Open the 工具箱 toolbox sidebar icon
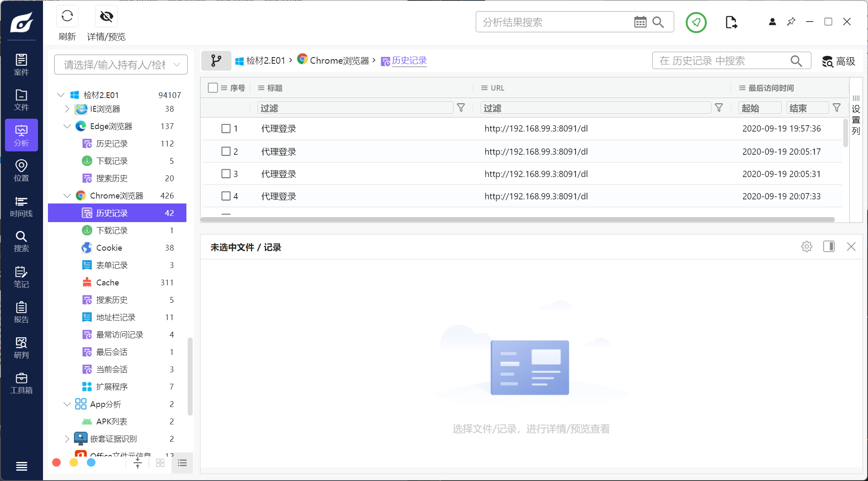This screenshot has width=868, height=481. (21, 383)
